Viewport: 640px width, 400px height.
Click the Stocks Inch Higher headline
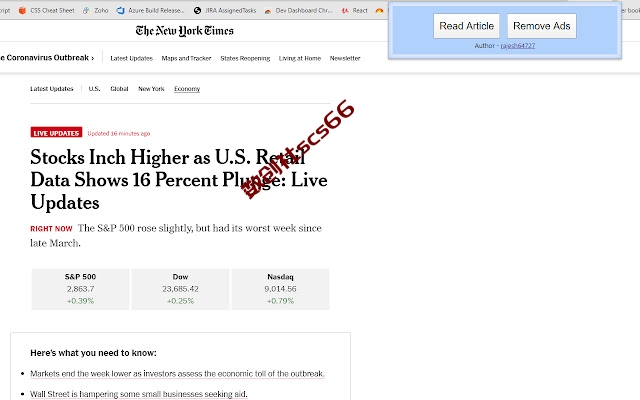[179, 180]
